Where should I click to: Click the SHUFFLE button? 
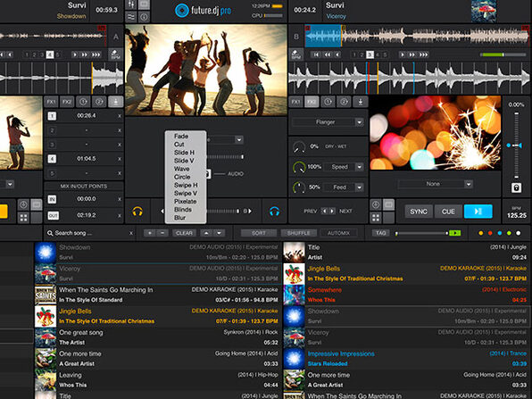298,233
